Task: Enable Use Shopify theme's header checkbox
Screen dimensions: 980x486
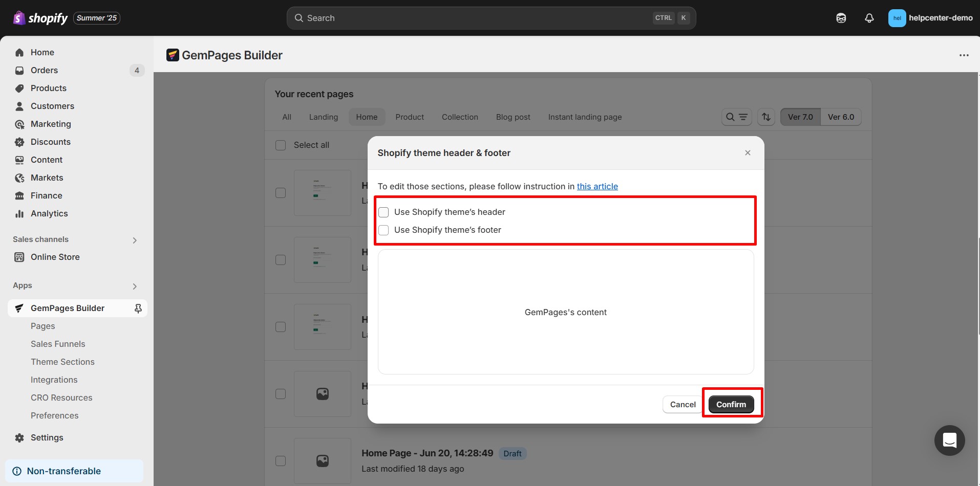Action: [x=384, y=212]
